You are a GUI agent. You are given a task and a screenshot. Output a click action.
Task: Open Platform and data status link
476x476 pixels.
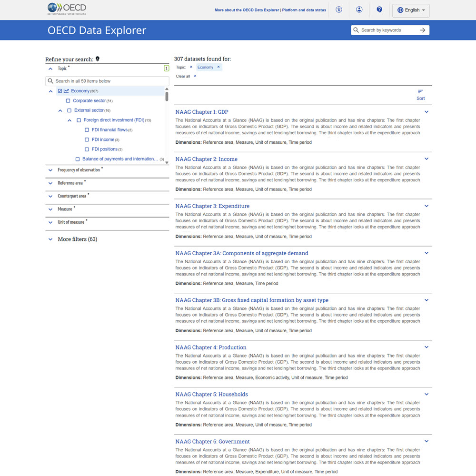point(304,10)
